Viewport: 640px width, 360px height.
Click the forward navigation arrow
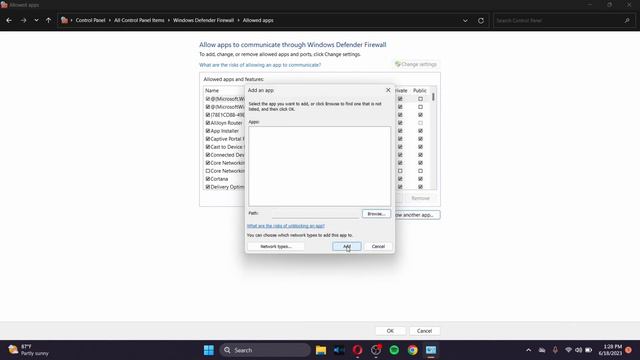23,20
